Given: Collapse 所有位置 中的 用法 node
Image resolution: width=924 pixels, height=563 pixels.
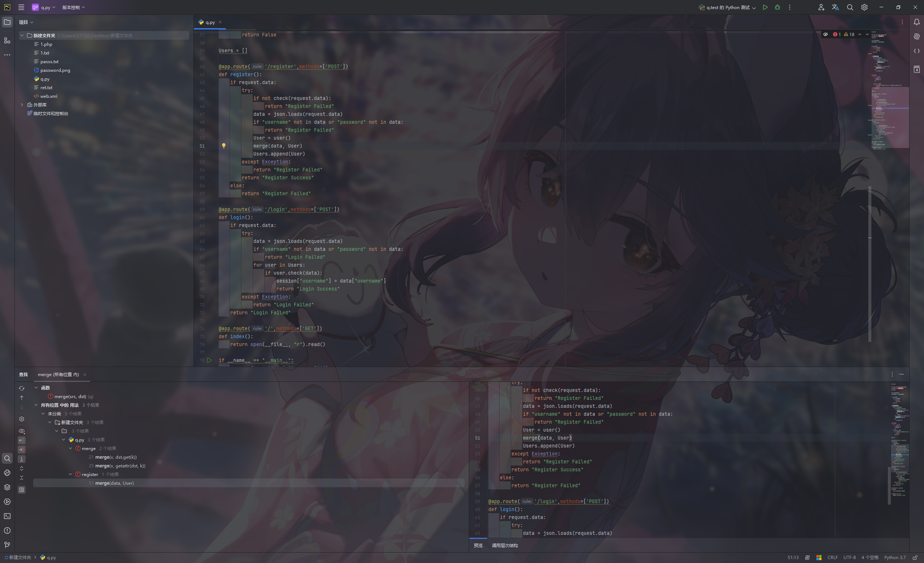Looking at the screenshot, I should pos(36,405).
